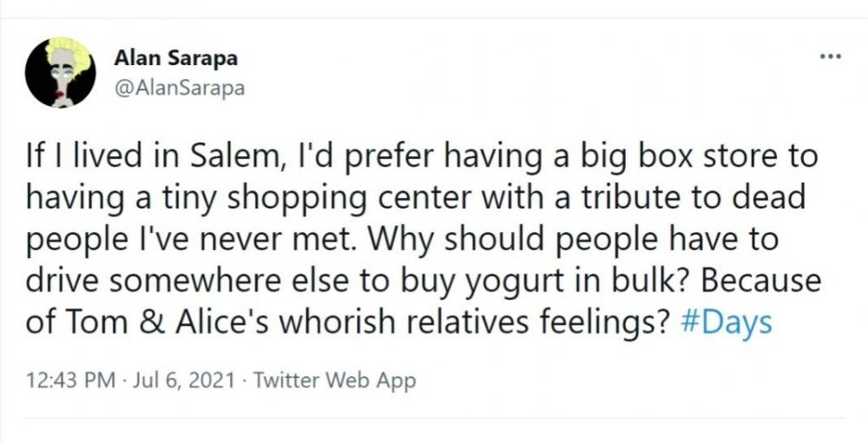Screen dimensions: 868x443
Task: Open the Twitter Web App source link
Action: [335, 380]
